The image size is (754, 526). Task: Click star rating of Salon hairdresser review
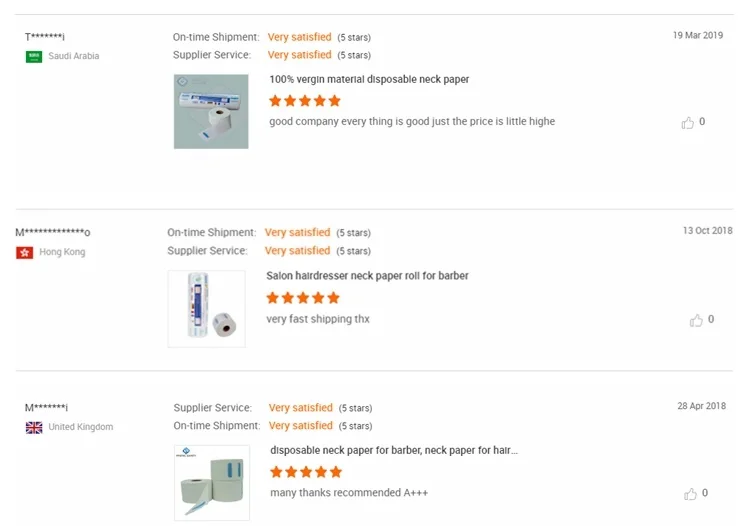tap(303, 298)
